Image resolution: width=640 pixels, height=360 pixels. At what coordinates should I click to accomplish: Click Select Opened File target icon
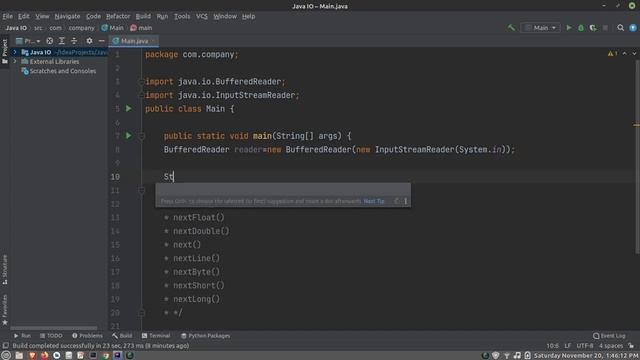tap(49, 41)
